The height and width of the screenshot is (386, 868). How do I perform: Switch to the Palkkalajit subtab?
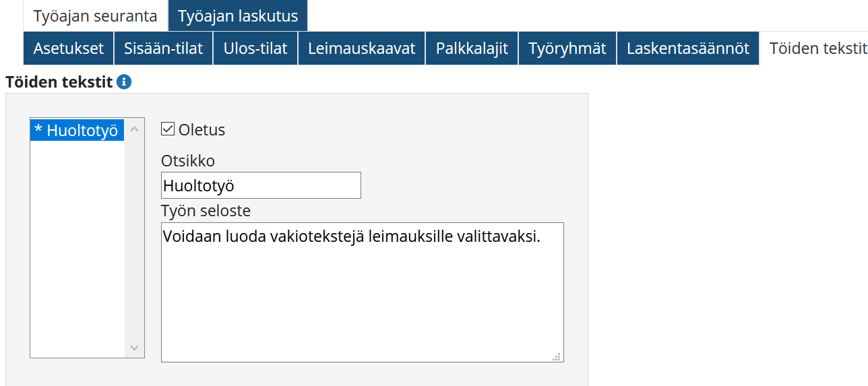click(472, 49)
